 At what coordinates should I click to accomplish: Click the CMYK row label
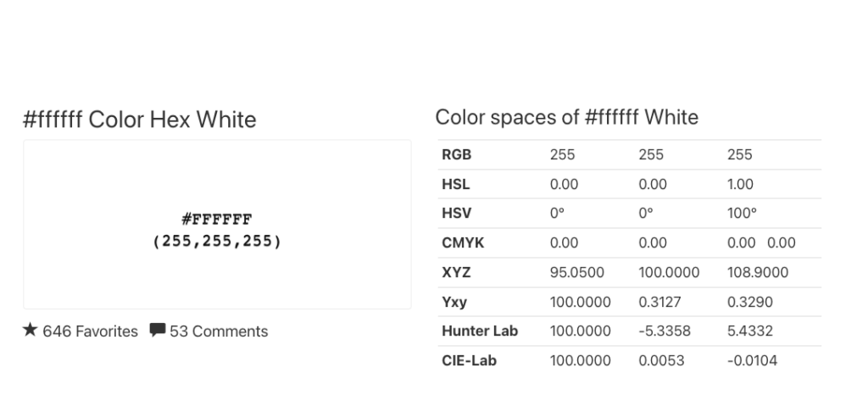click(x=462, y=243)
